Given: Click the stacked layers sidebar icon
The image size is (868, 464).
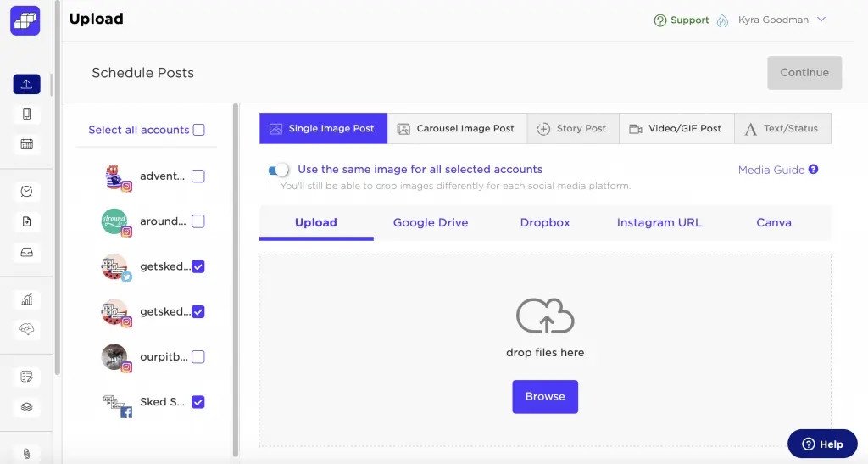Looking at the screenshot, I should coord(26,406).
